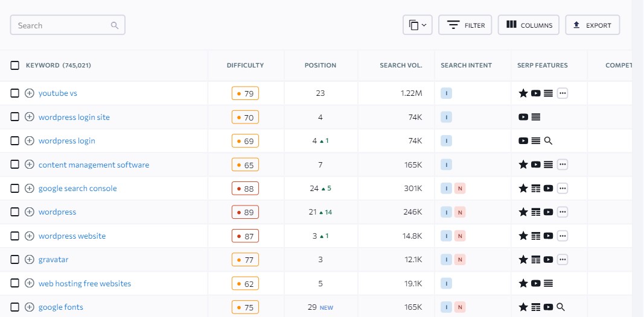The height and width of the screenshot is (317, 644).
Task: Sort by Keyword column header
Action: coord(59,65)
